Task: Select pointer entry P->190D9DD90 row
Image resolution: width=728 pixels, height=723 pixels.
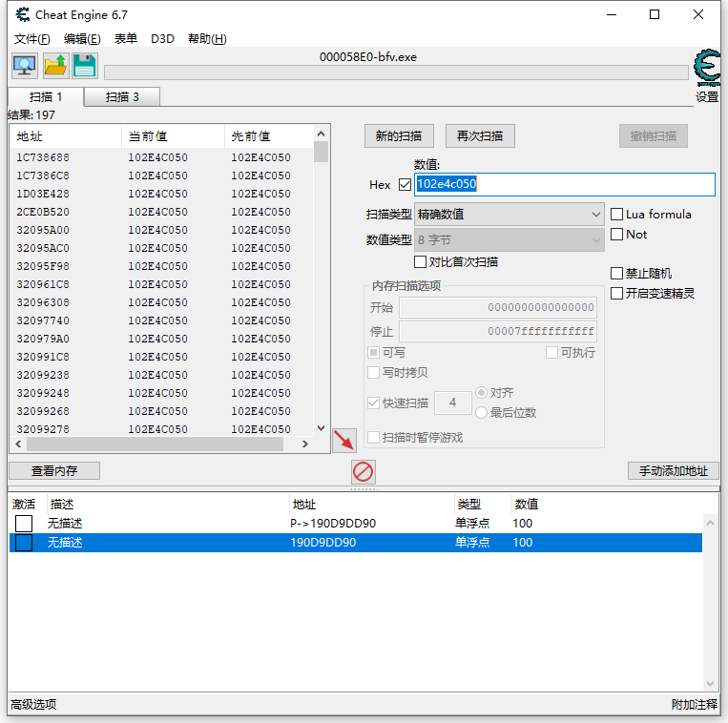Action: (356, 524)
